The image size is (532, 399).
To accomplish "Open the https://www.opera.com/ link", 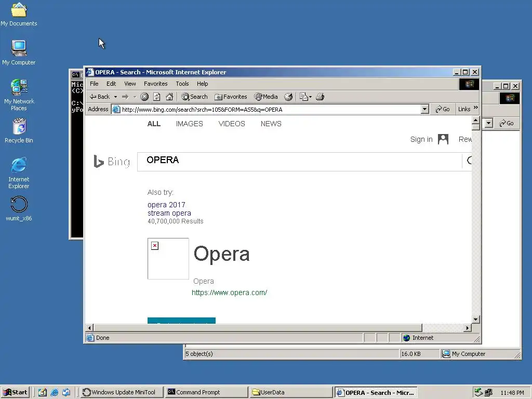I will click(229, 292).
